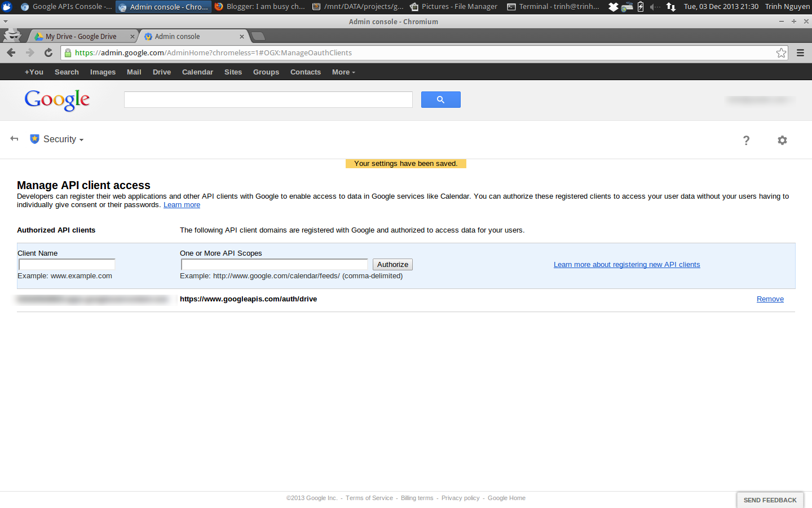Open Groups in the Google bar
Image resolution: width=812 pixels, height=508 pixels.
point(266,72)
